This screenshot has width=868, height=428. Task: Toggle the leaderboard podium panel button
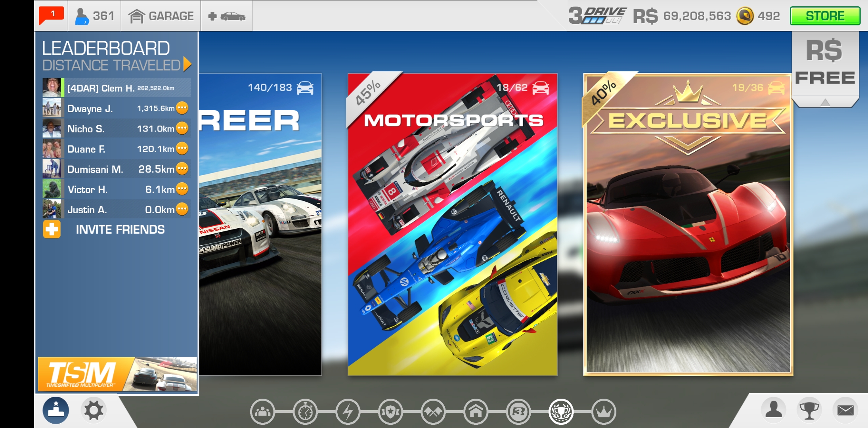tap(56, 410)
